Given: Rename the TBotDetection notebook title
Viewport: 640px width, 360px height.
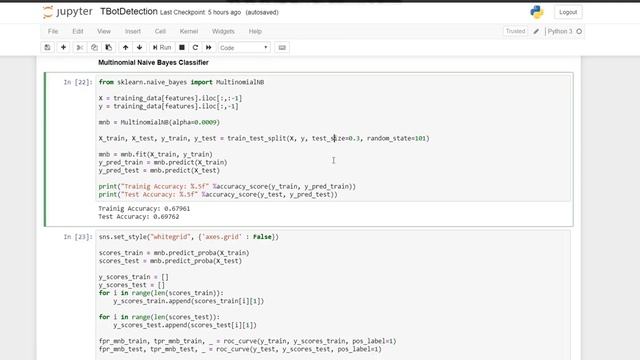Looking at the screenshot, I should [x=129, y=11].
